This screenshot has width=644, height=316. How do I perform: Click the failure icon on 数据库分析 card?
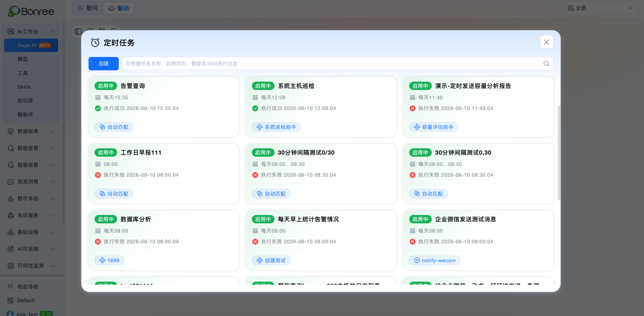click(98, 242)
